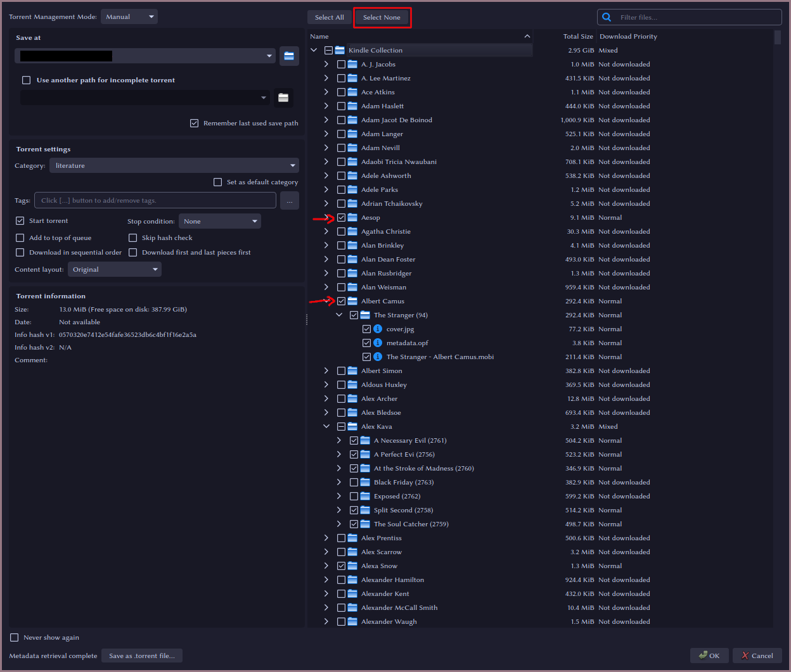Toggle the Start torrent checkbox
Image resolution: width=791 pixels, height=672 pixels.
(20, 220)
